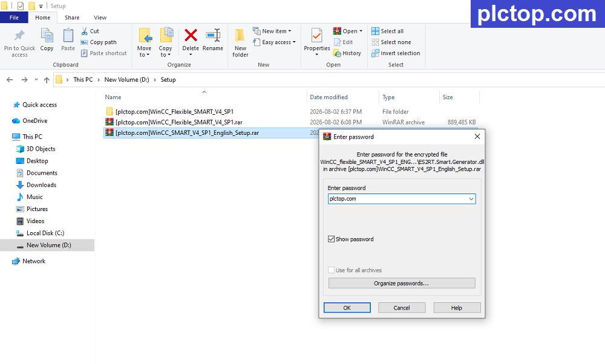Switch to the Share ribbon tab
Image resolution: width=605 pixels, height=364 pixels.
tap(72, 18)
